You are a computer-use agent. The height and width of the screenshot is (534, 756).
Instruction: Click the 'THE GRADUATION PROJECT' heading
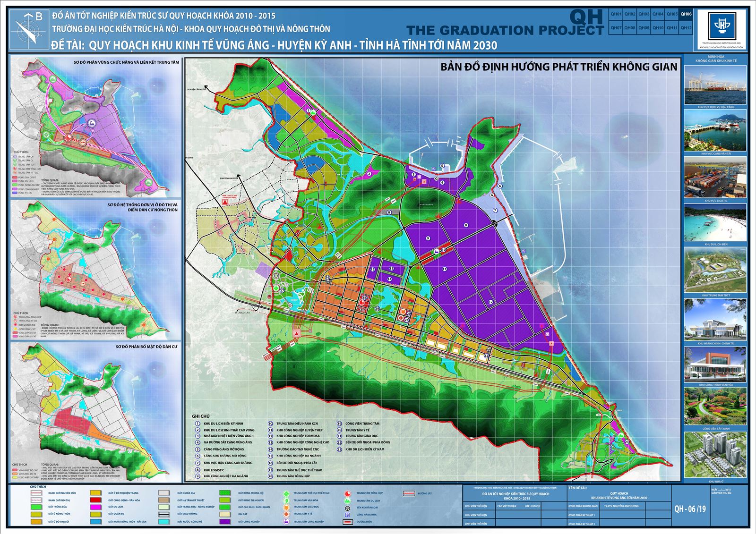[x=505, y=30]
